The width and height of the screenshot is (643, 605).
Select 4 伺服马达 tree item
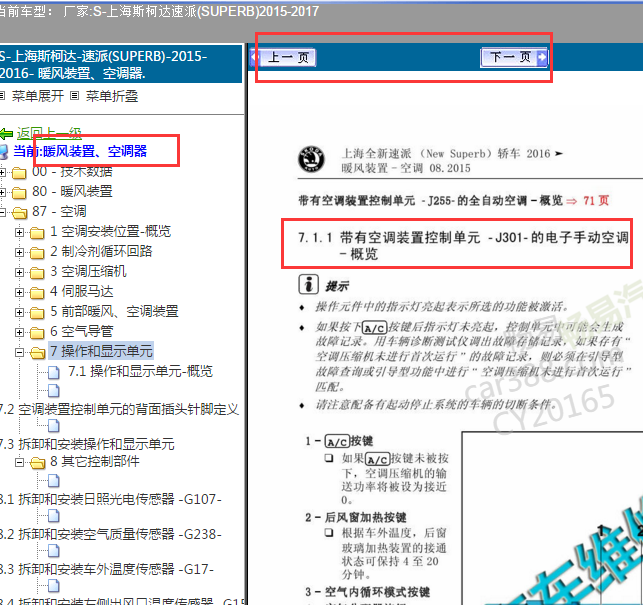82,292
